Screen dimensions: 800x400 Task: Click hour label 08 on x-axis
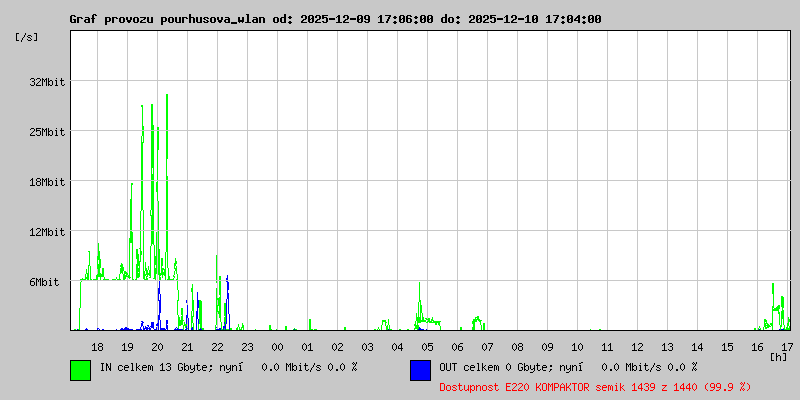pyautogui.click(x=517, y=347)
